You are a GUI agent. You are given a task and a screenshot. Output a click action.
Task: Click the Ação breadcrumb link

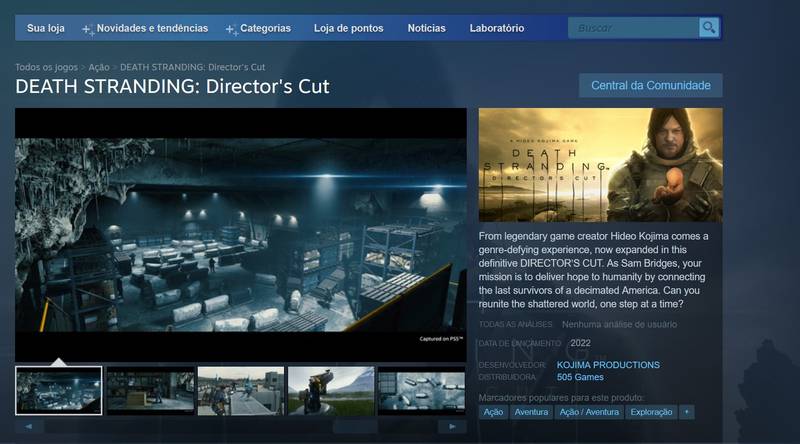(99, 67)
